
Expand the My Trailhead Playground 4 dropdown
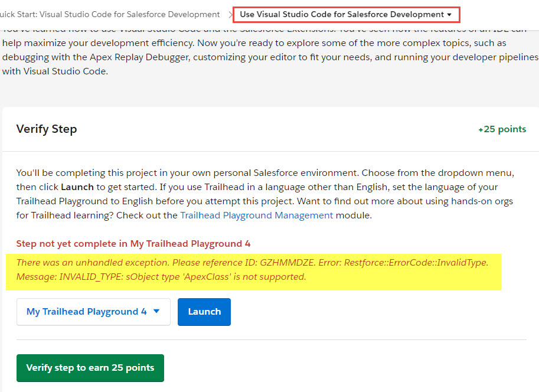93,312
